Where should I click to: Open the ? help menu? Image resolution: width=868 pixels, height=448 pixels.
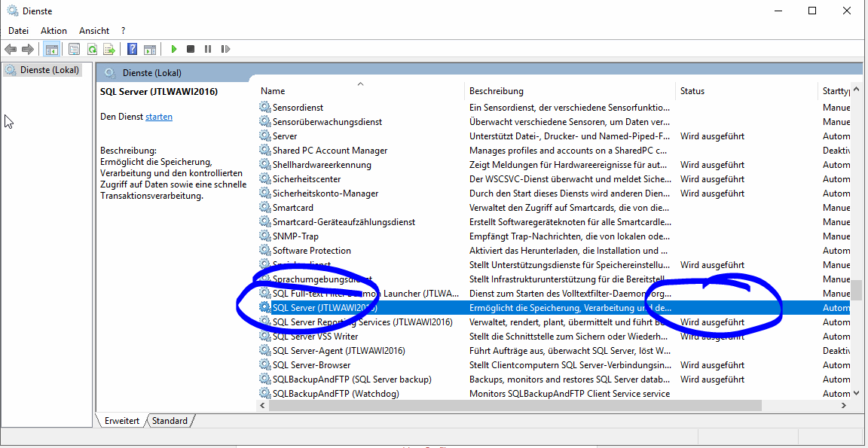[x=124, y=31]
